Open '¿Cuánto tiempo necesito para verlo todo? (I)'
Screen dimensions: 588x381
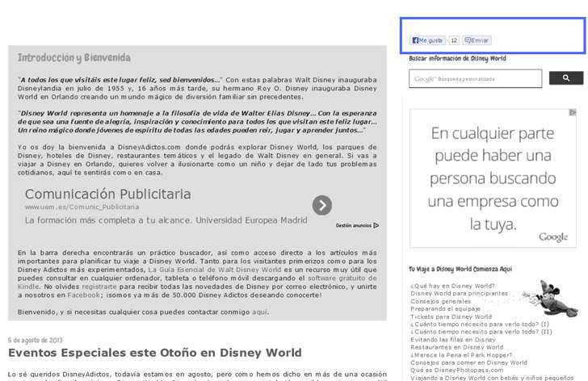pos(480,324)
